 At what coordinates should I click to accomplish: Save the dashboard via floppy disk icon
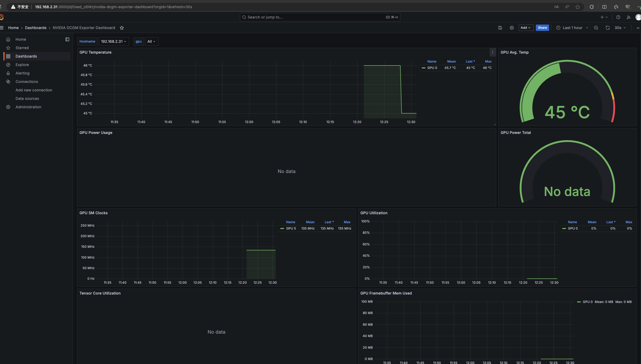coord(500,28)
